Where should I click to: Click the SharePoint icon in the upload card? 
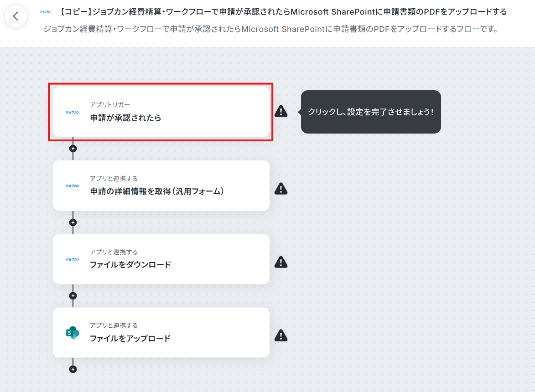pos(73,333)
